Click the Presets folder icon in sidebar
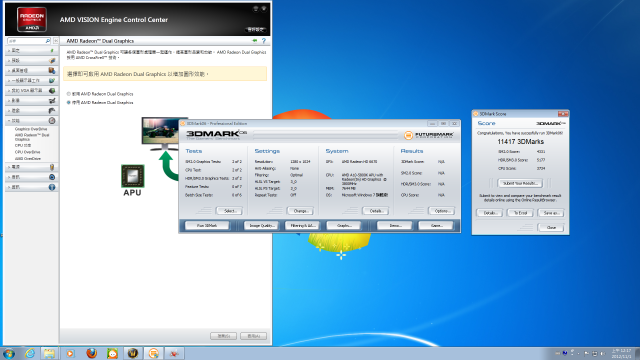This screenshot has width=640, height=360. tap(52, 60)
